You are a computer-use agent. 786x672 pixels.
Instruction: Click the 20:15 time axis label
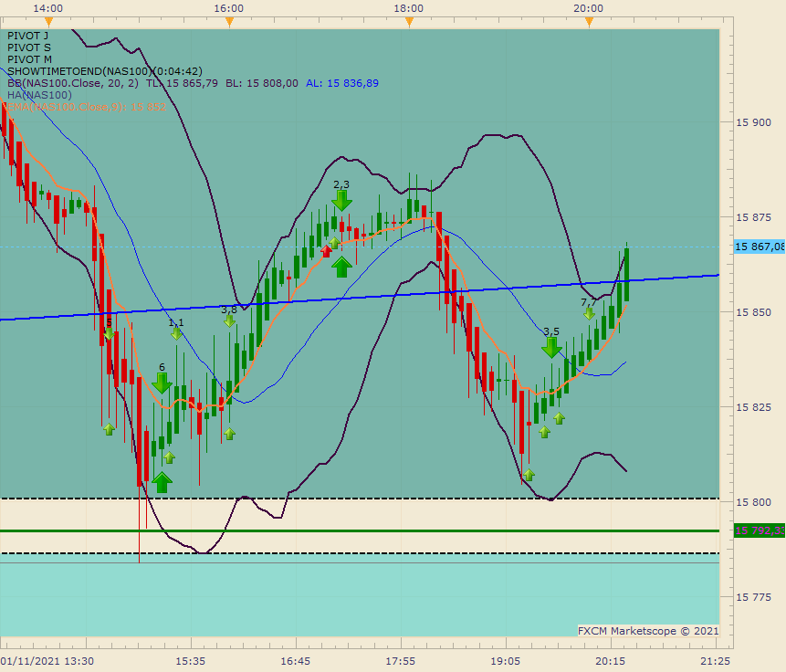pyautogui.click(x=611, y=661)
